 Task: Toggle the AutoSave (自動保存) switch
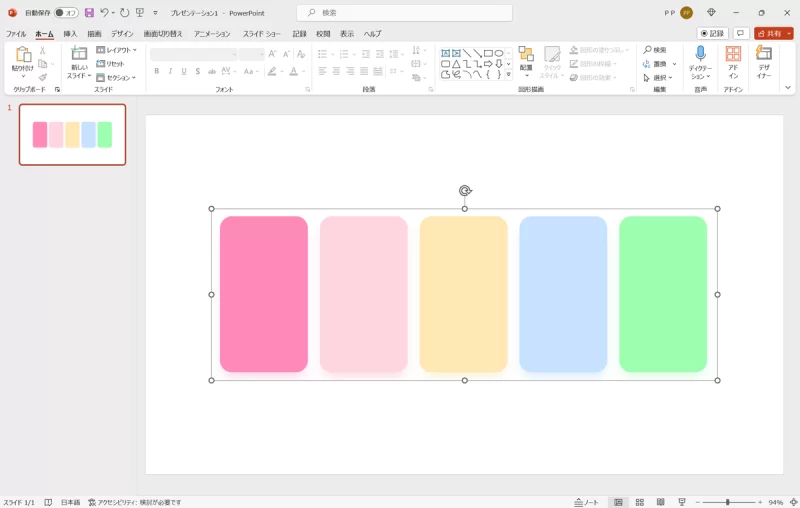[x=66, y=13]
